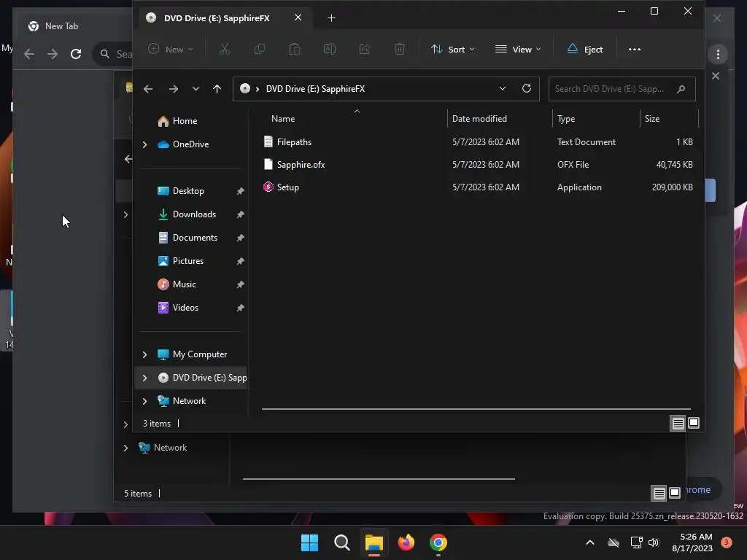Add a new File Explorer tab
The image size is (747, 560).
tap(332, 18)
